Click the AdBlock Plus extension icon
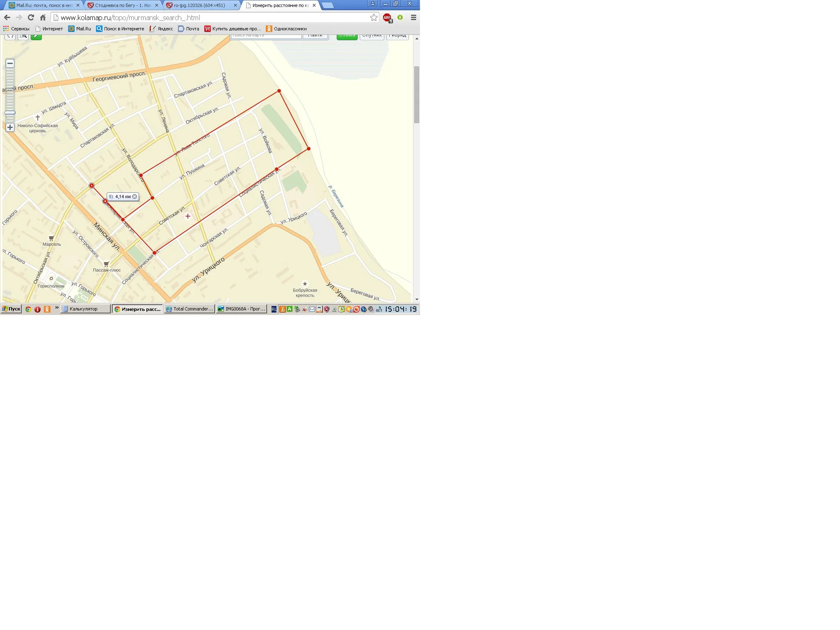840x630 pixels. pos(387,18)
